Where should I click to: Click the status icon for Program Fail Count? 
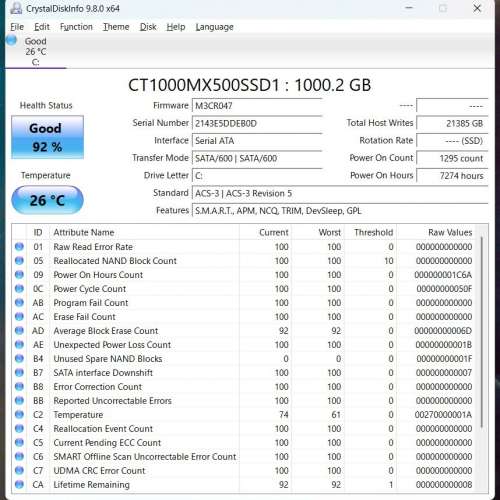coord(19,303)
